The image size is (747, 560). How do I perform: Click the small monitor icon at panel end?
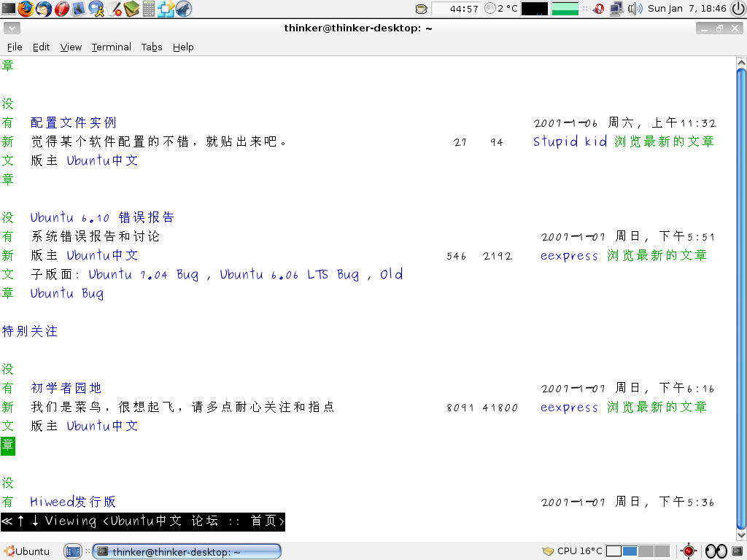click(738, 551)
